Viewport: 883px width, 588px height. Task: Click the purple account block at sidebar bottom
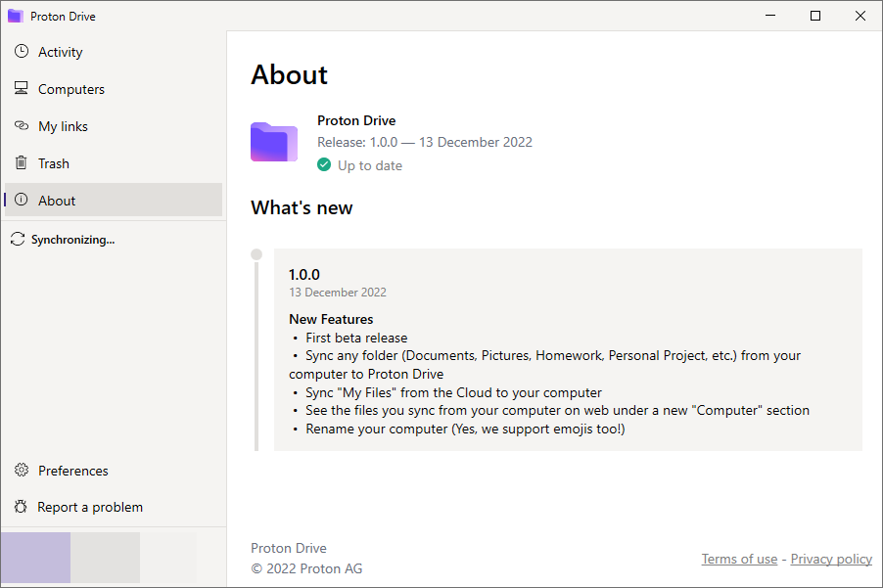coord(35,558)
